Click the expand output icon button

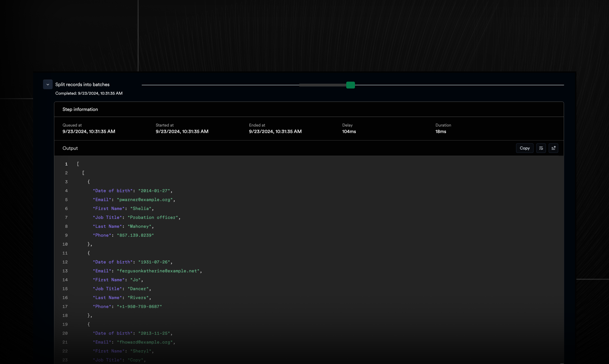click(553, 148)
